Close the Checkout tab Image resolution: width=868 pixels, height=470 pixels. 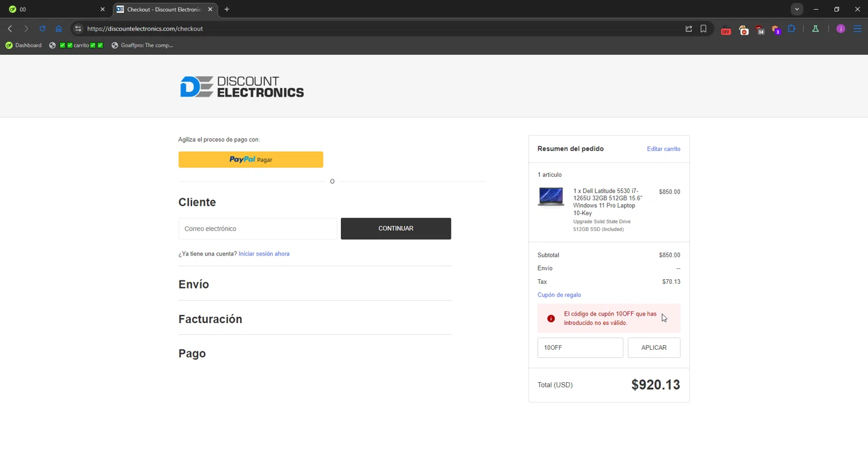pos(210,9)
